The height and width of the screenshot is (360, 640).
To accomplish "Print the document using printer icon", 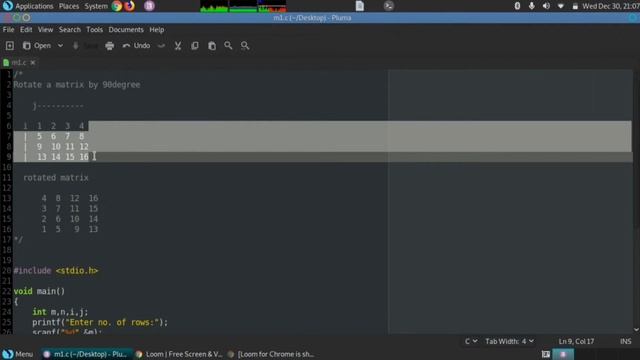I will (x=109, y=46).
